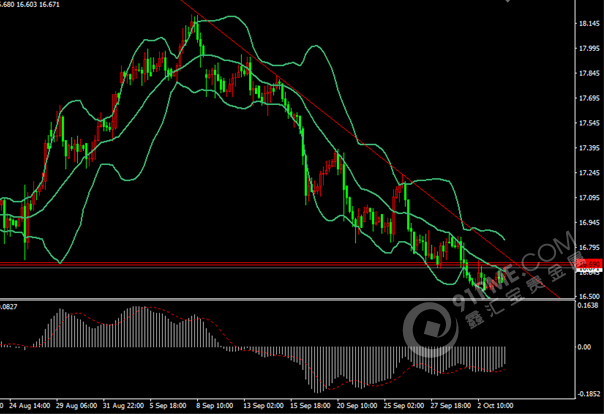Click the MACD value label 0827
Screen dimensions: 604x414
pyautogui.click(x=10, y=306)
